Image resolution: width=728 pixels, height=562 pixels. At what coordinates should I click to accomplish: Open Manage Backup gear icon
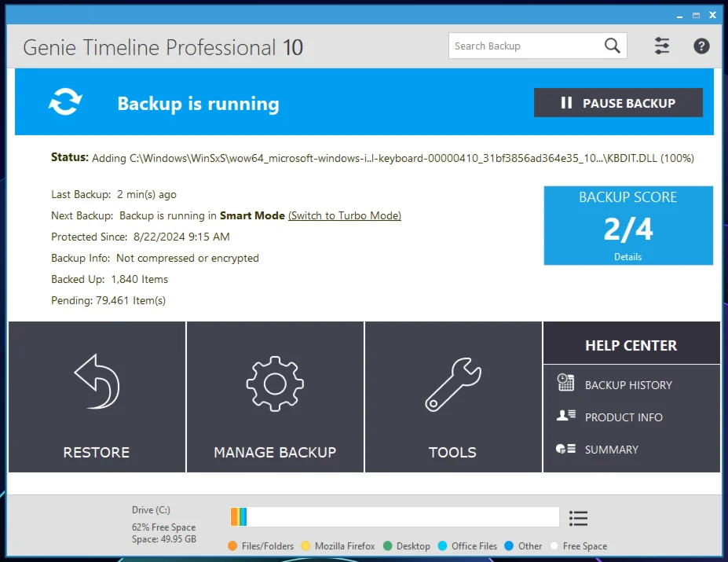[x=275, y=383]
